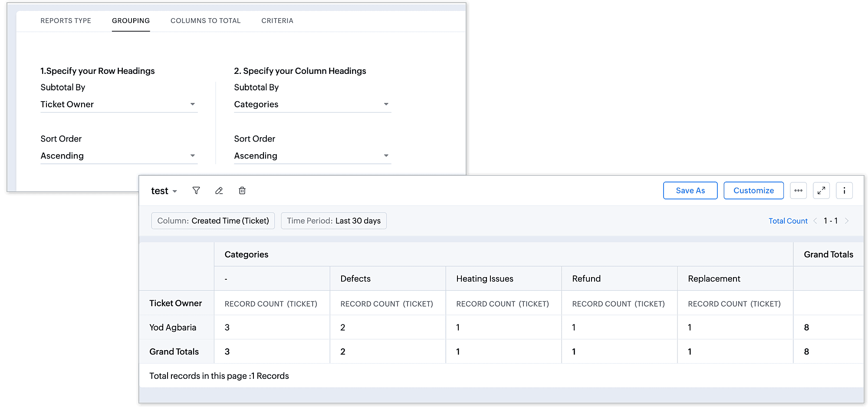
Task: Click the vertical info icon button
Action: point(844,191)
